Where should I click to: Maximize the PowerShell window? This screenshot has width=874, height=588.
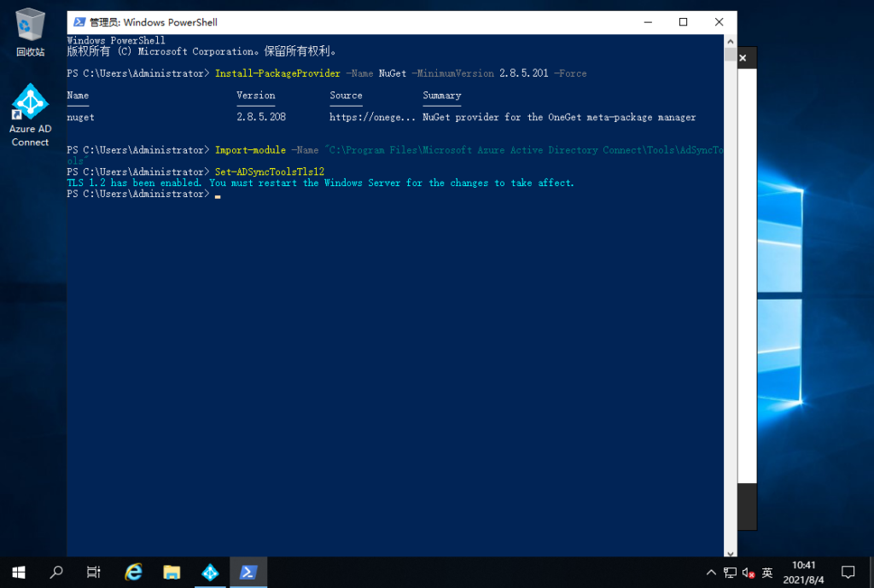point(683,22)
